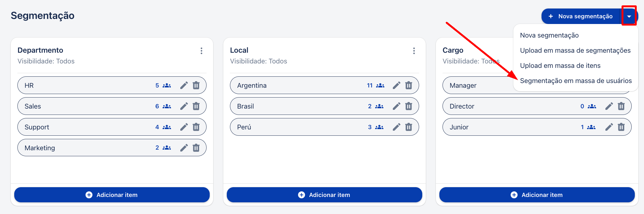Delete the Junior cargo item

coord(621,127)
